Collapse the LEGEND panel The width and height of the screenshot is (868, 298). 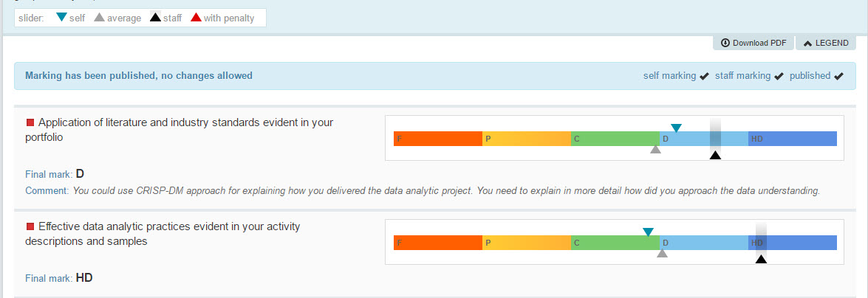click(x=825, y=43)
